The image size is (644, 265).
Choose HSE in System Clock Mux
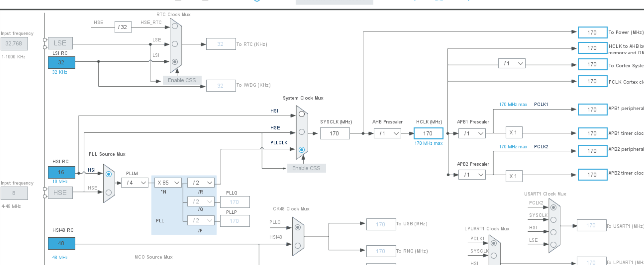[x=302, y=132]
